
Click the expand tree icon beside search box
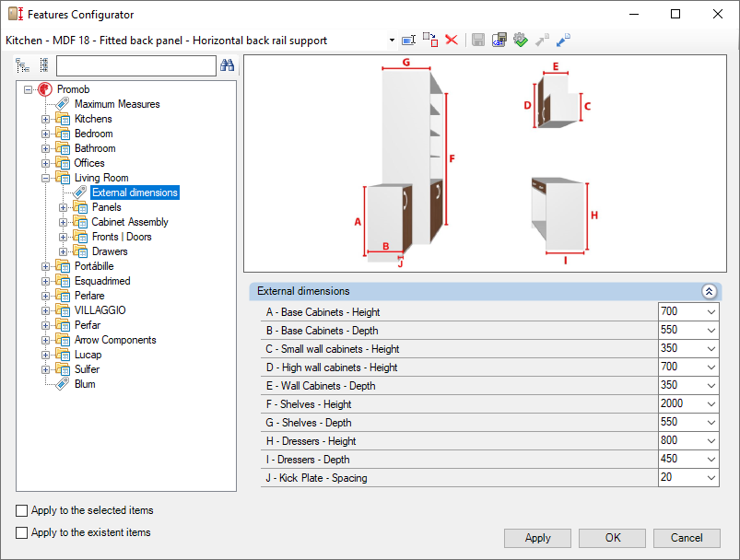coord(23,65)
